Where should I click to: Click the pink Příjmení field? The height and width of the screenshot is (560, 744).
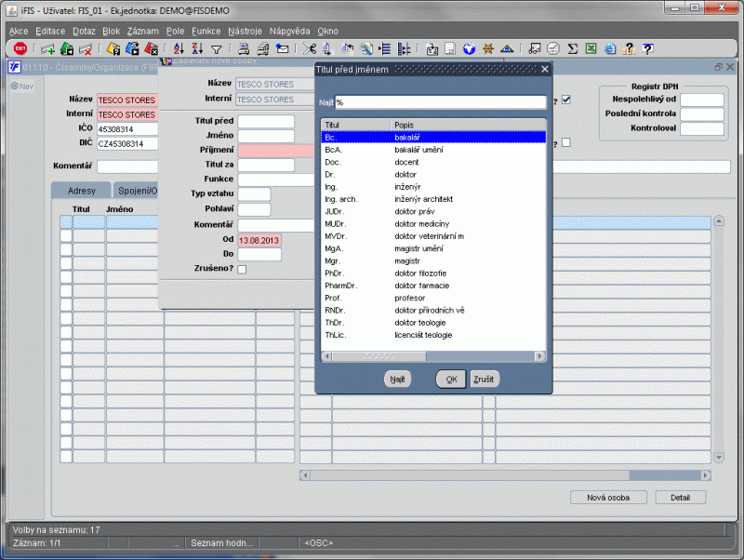click(275, 151)
